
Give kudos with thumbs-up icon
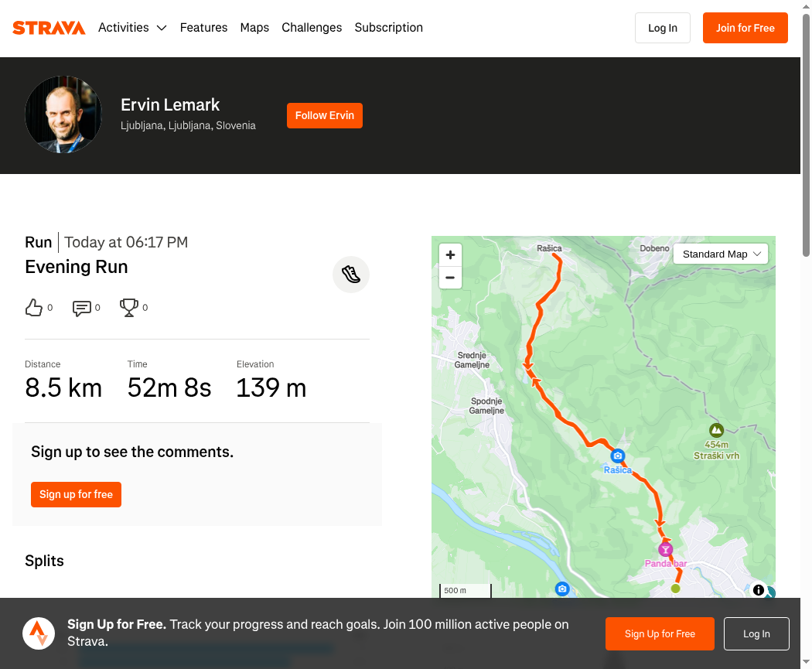34,308
